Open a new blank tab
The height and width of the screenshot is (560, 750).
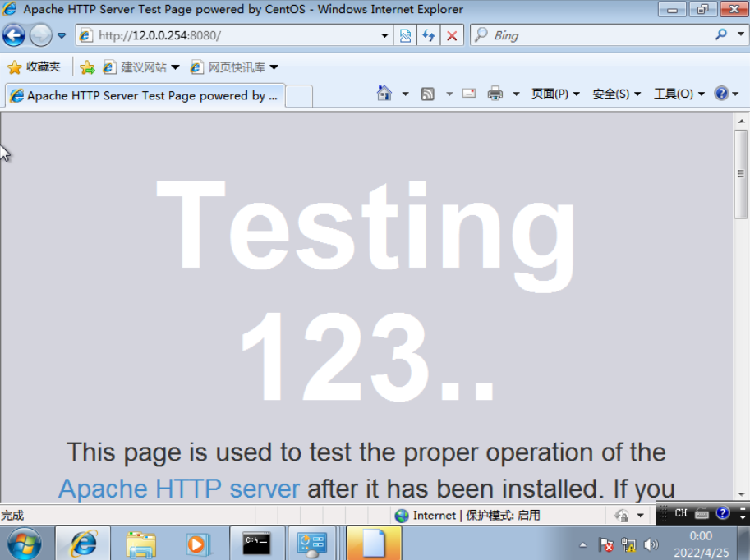click(x=300, y=96)
